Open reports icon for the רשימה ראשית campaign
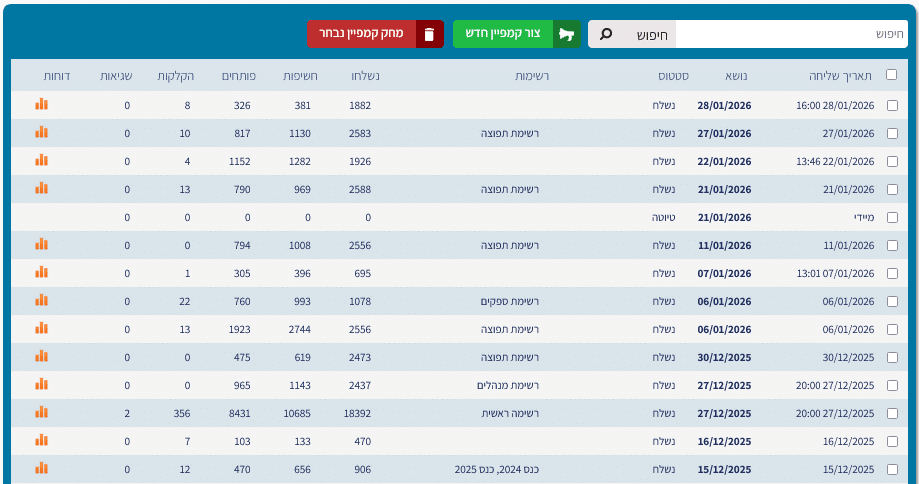The width and height of the screenshot is (919, 484). click(41, 412)
